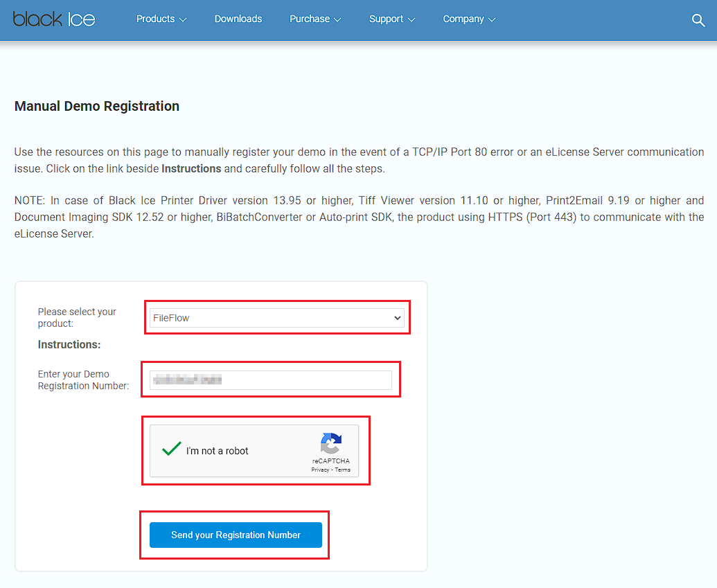Open the search magnifier icon
The width and height of the screenshot is (717, 588).
698,20
